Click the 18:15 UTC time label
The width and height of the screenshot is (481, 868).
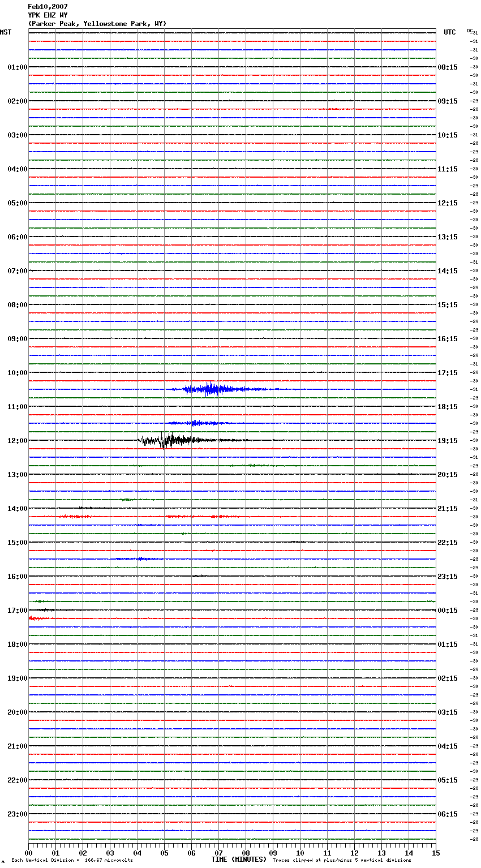point(448,407)
